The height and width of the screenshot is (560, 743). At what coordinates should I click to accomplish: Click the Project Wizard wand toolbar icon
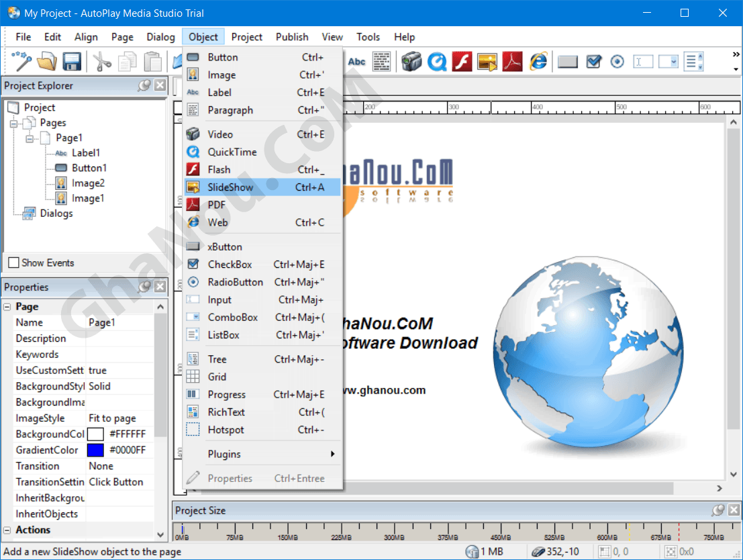(21, 62)
